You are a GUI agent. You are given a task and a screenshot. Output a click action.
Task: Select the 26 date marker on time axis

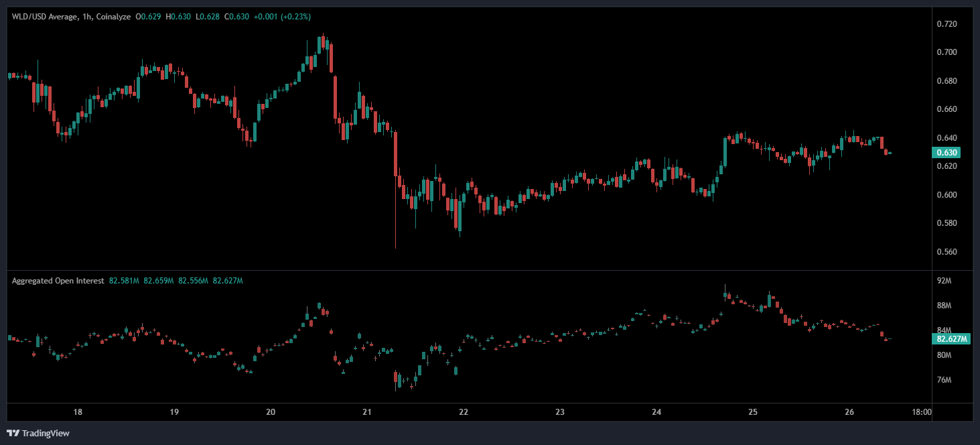click(849, 412)
